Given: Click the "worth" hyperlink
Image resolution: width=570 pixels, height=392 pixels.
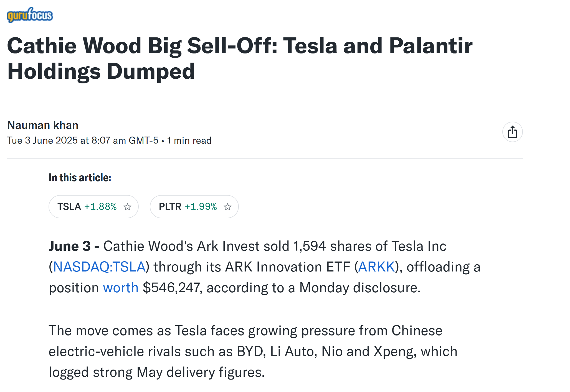Looking at the screenshot, I should (x=121, y=288).
